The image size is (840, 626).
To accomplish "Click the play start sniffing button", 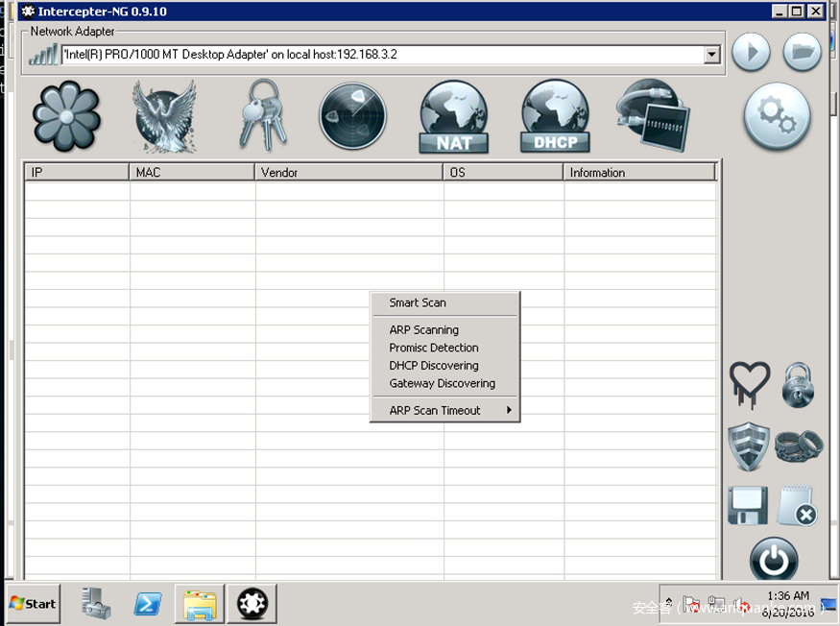I will coord(751,52).
